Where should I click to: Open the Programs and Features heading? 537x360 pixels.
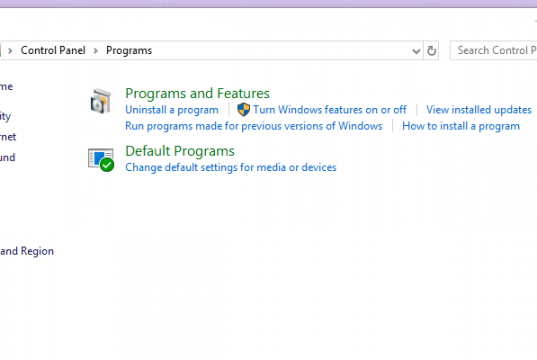click(x=197, y=93)
